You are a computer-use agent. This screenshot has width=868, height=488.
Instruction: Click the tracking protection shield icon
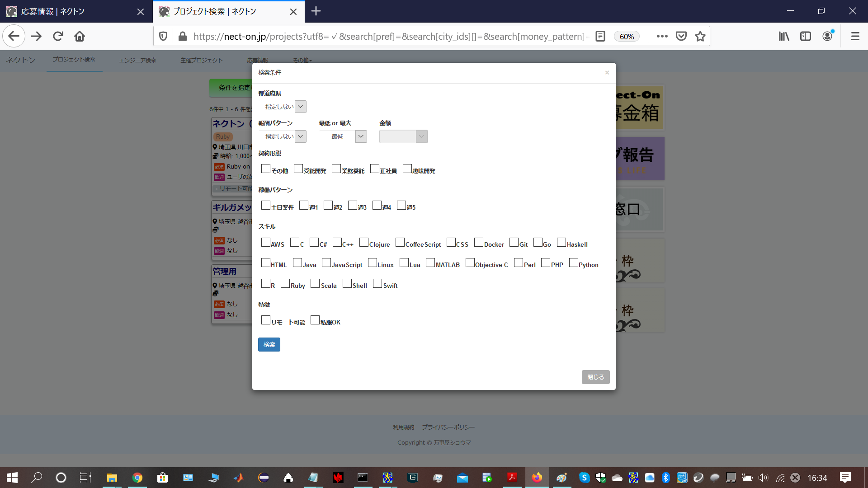click(164, 36)
